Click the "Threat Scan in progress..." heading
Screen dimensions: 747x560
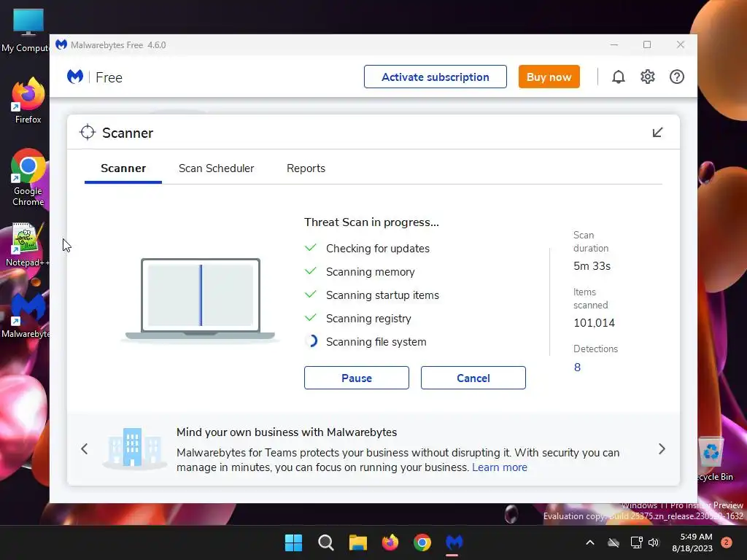click(x=371, y=222)
